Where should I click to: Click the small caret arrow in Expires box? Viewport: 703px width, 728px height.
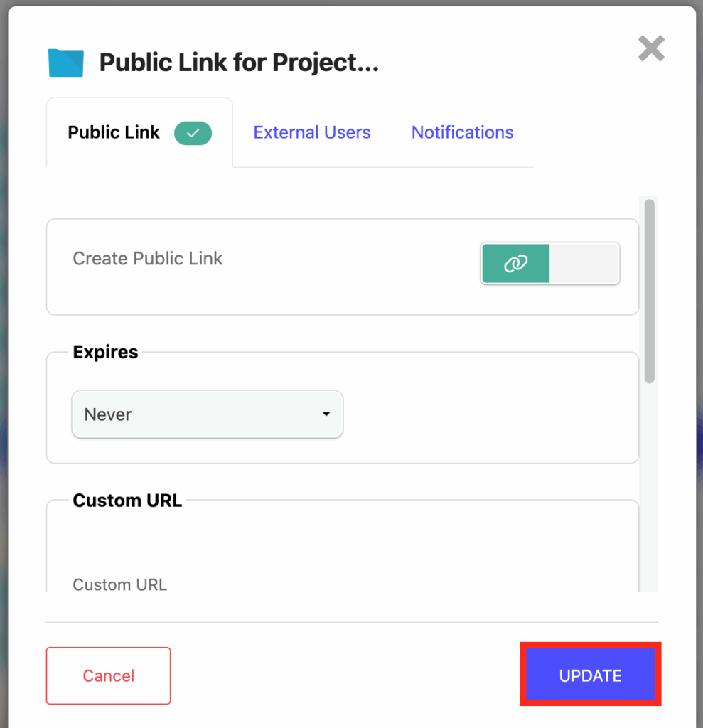click(x=326, y=414)
